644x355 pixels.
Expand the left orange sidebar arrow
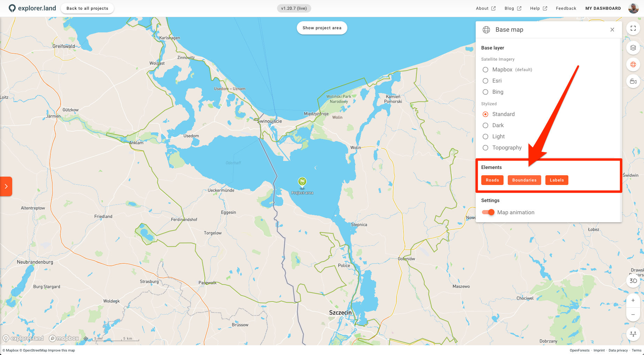[6, 186]
